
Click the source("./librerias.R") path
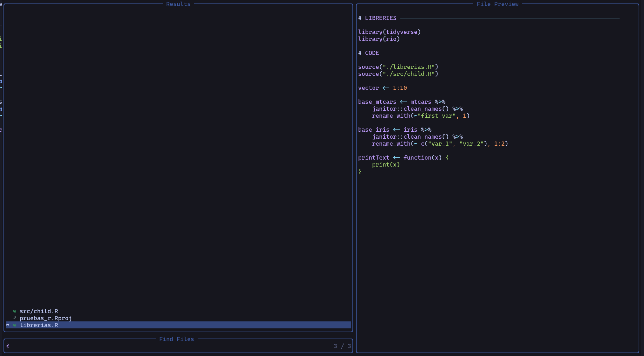click(398, 67)
